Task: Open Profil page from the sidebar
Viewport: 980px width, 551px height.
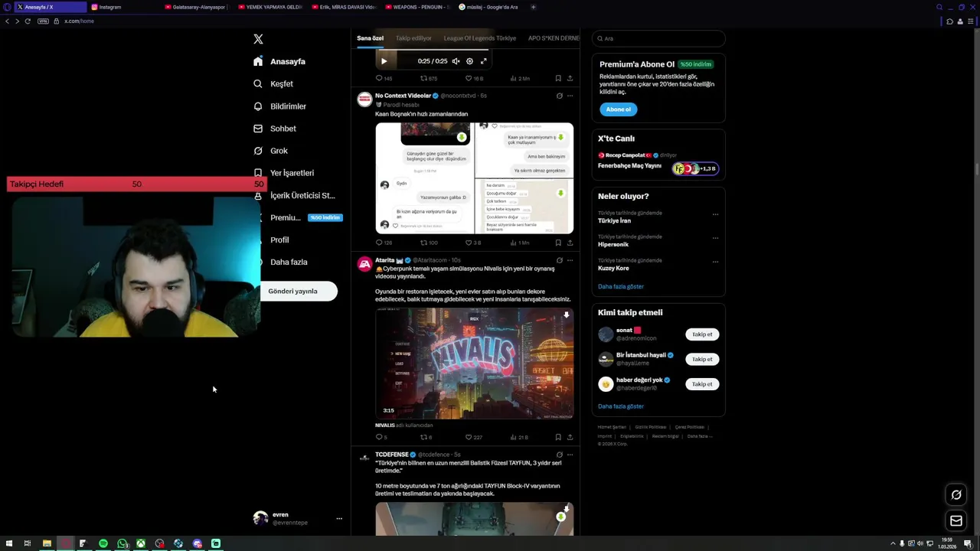Action: pyautogui.click(x=279, y=240)
